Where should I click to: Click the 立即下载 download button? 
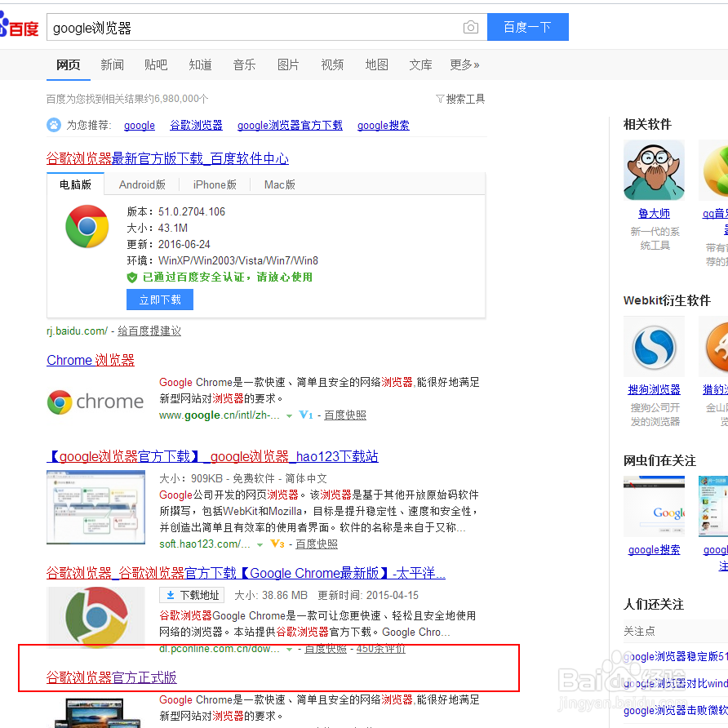coord(160,300)
